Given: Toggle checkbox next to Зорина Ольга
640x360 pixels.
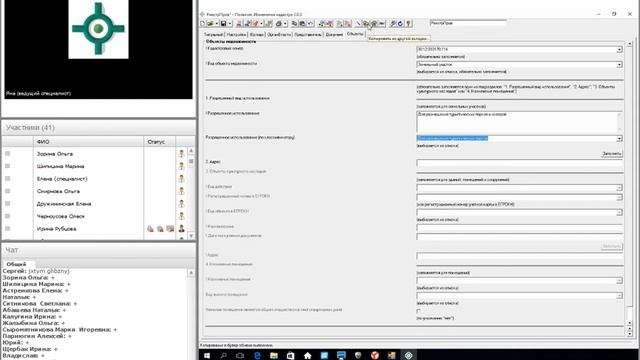Looking at the screenshot, I should pyautogui.click(x=7, y=153).
